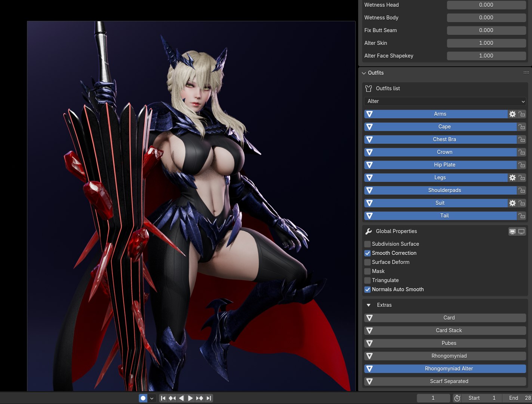This screenshot has height=404, width=532.
Task: Enable the Card extra
Action: (445, 318)
